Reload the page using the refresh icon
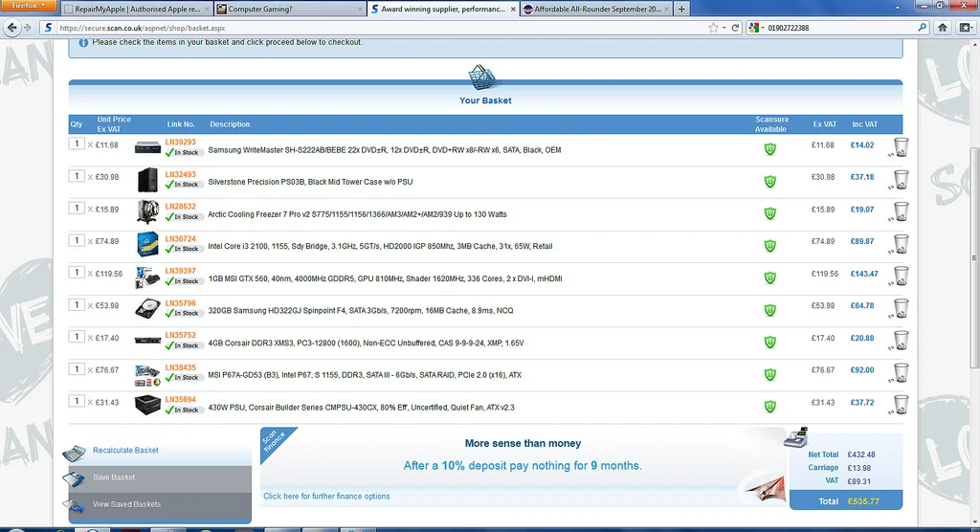The width and height of the screenshot is (980, 532). click(736, 28)
